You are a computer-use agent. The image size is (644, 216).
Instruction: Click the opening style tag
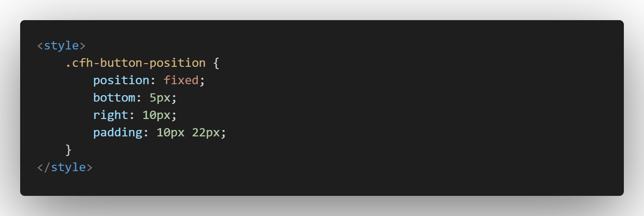pyautogui.click(x=61, y=46)
